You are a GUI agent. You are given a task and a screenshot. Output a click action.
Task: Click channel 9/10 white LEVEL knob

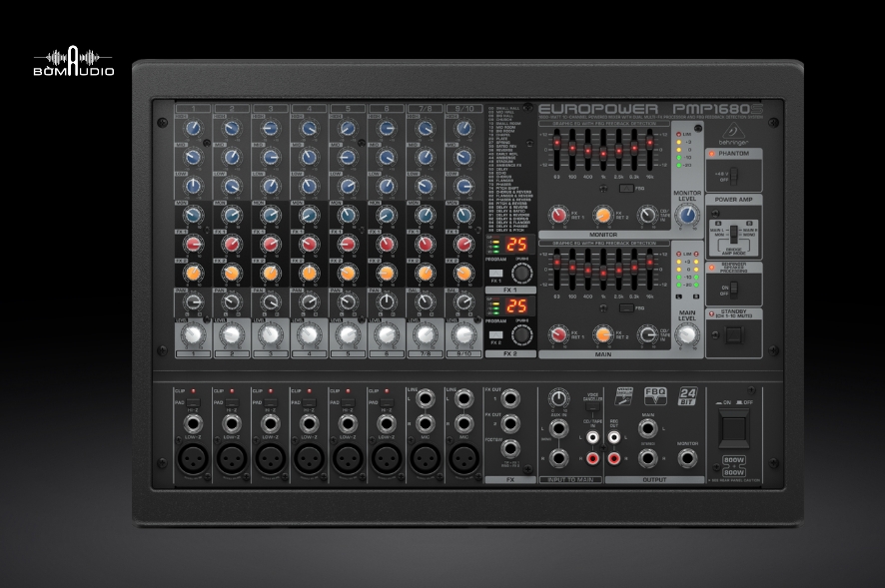coord(463,335)
